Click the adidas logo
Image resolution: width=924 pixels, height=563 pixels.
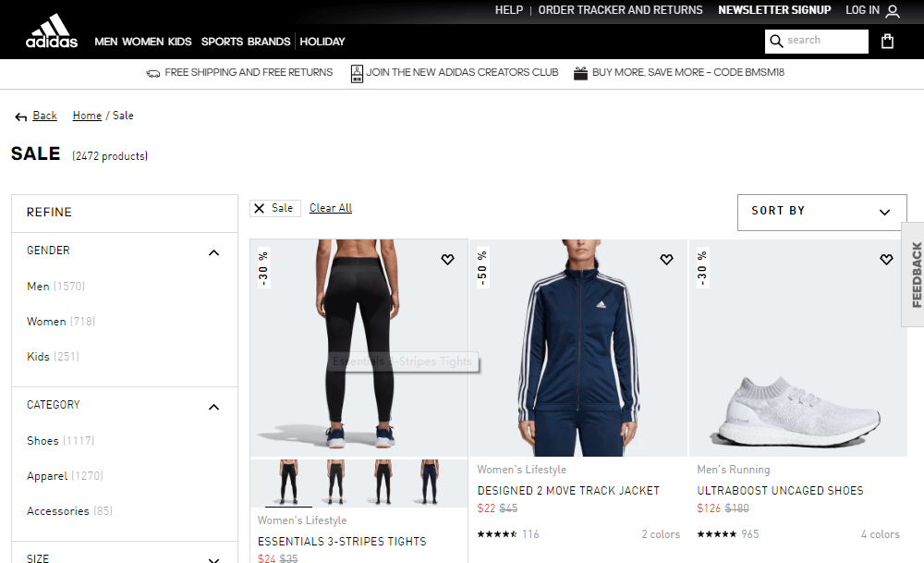point(51,31)
